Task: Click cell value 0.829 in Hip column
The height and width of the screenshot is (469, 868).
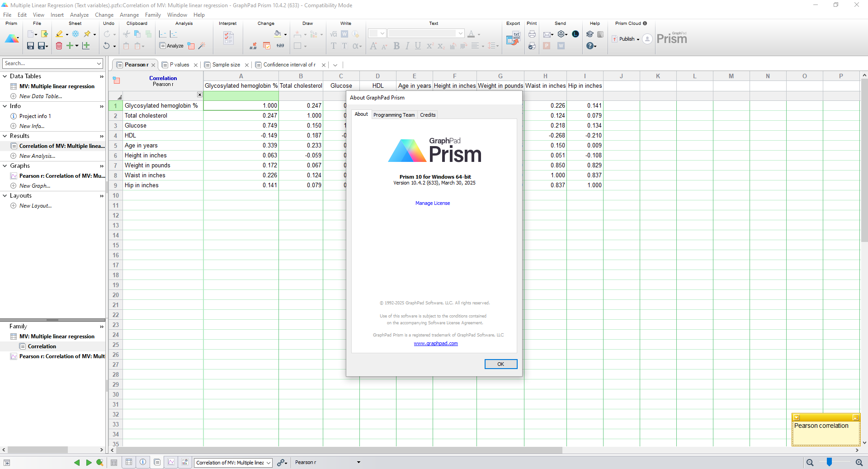Action: (585, 165)
